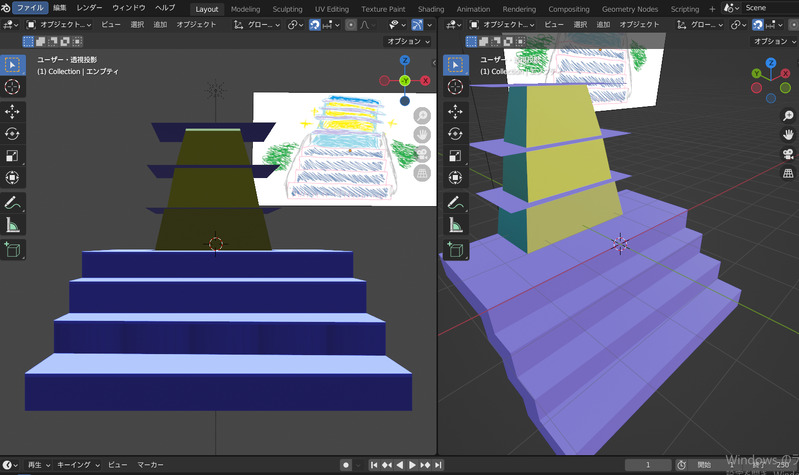Viewport: 799px width, 475px height.
Task: Select the Rotate tool in left viewport
Action: 13,133
